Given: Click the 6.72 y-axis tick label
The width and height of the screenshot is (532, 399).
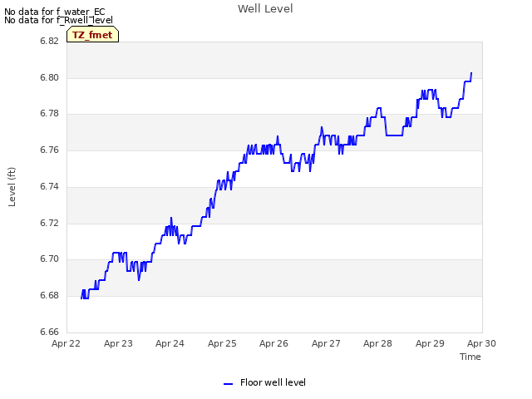Looking at the screenshot, I should pyautogui.click(x=50, y=223).
